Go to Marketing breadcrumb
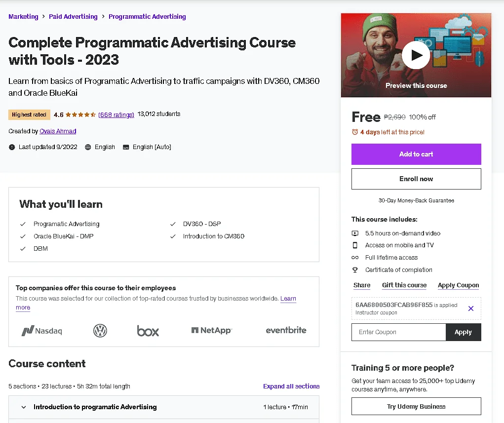Image resolution: width=504 pixels, height=423 pixels. [24, 16]
